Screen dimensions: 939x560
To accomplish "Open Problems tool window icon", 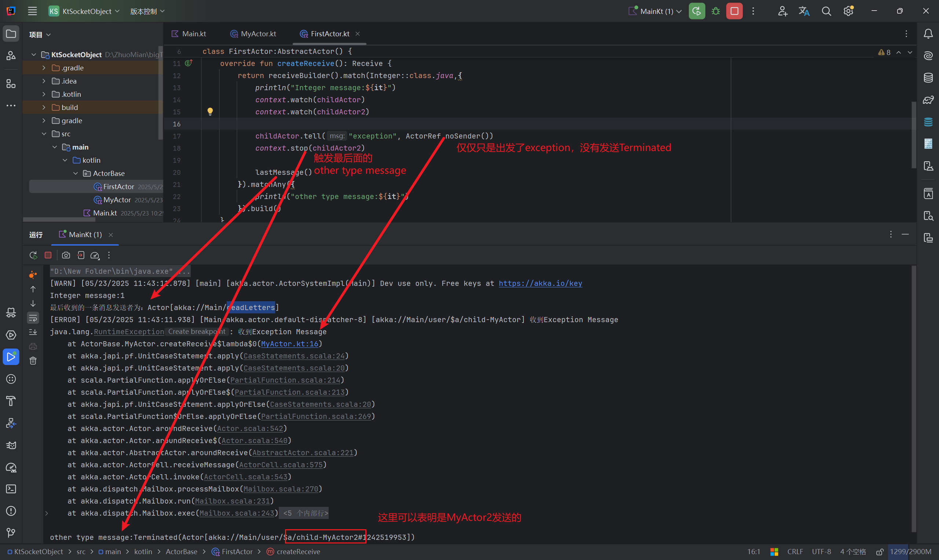I will (11, 511).
